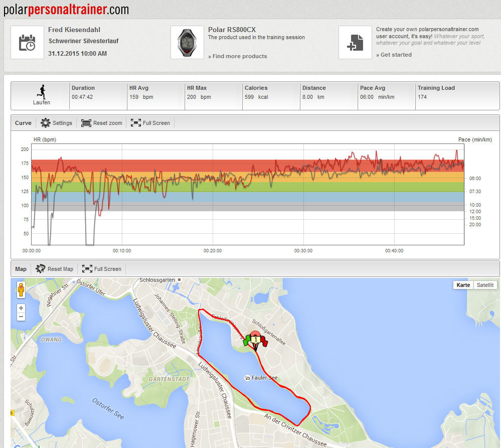This screenshot has width=501, height=448.
Task: Click the polarpersonaltrainer.com logo
Action: pyautogui.click(x=66, y=10)
